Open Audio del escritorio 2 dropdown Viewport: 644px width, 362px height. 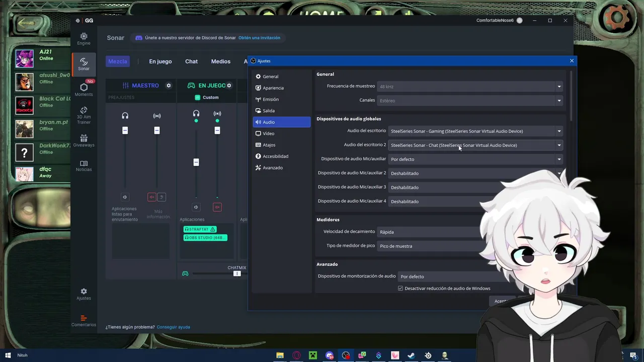point(475,145)
